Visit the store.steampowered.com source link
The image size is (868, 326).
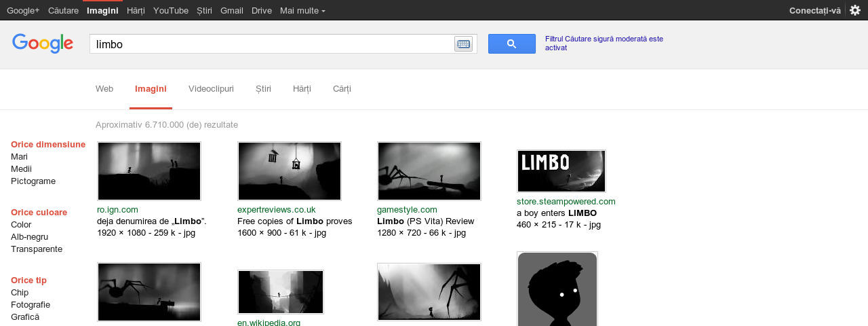tap(566, 202)
